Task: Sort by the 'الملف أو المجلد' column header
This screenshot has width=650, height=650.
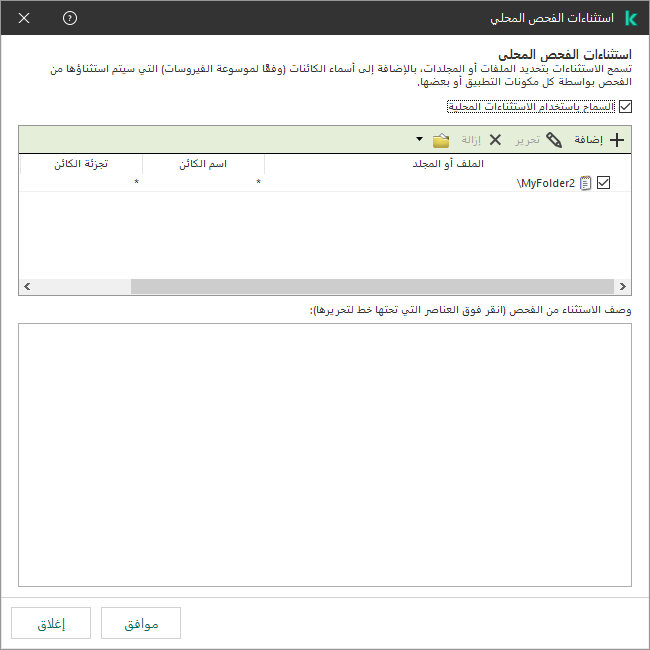Action: point(448,164)
